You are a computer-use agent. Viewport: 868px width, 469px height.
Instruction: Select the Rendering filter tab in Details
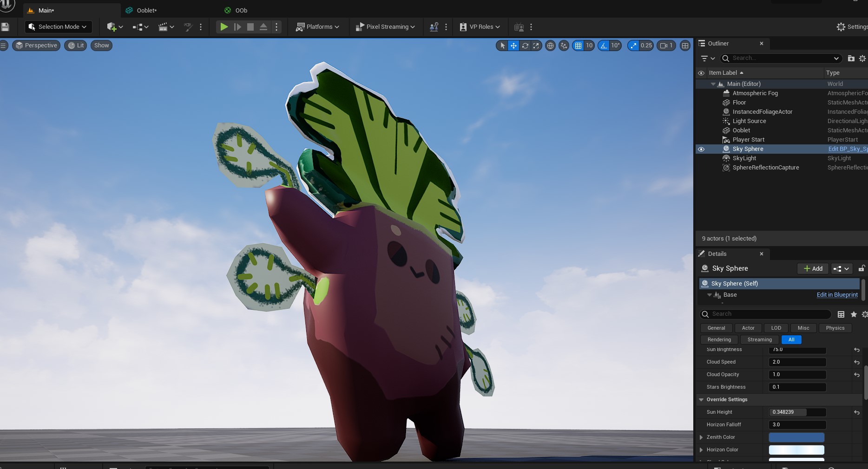point(719,339)
